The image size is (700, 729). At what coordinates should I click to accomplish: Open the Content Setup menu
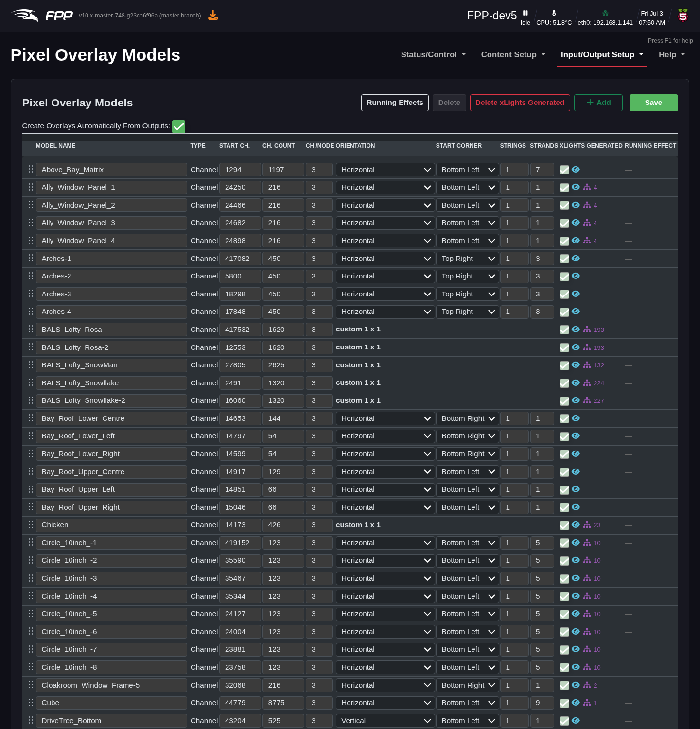513,54
